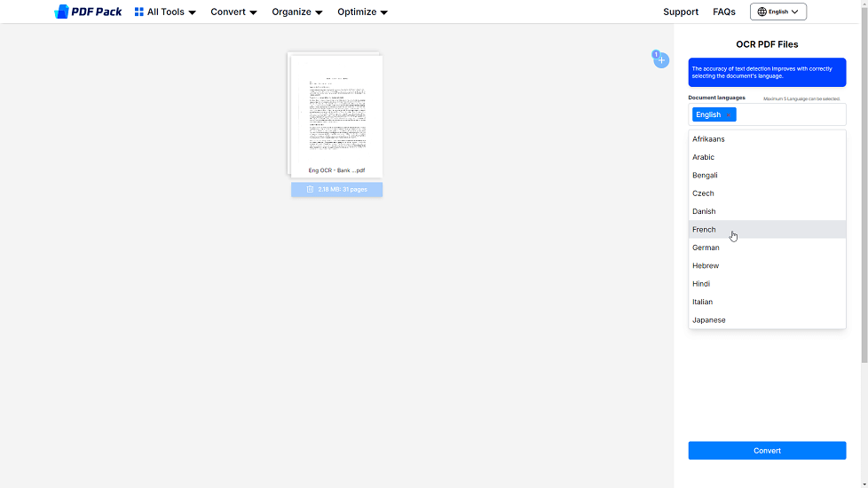The image size is (868, 488).
Task: Delete the uploaded PDF via trash icon
Action: pos(310,189)
